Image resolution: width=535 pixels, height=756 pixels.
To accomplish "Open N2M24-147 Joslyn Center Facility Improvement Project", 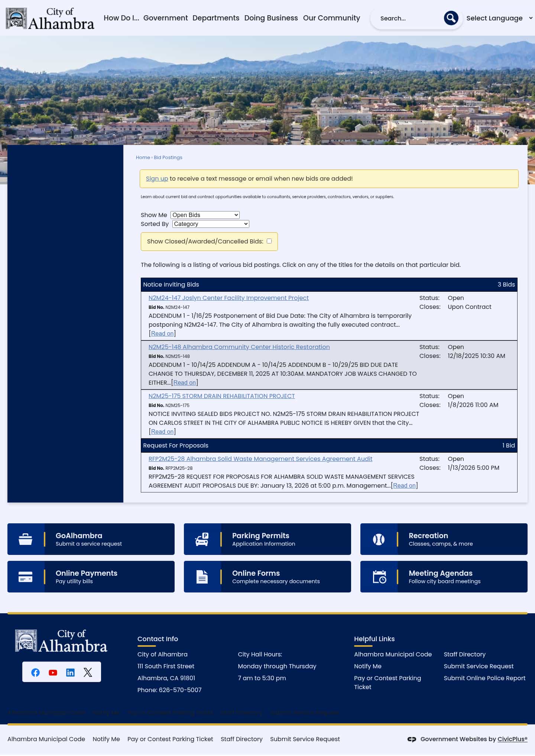I will (x=228, y=298).
